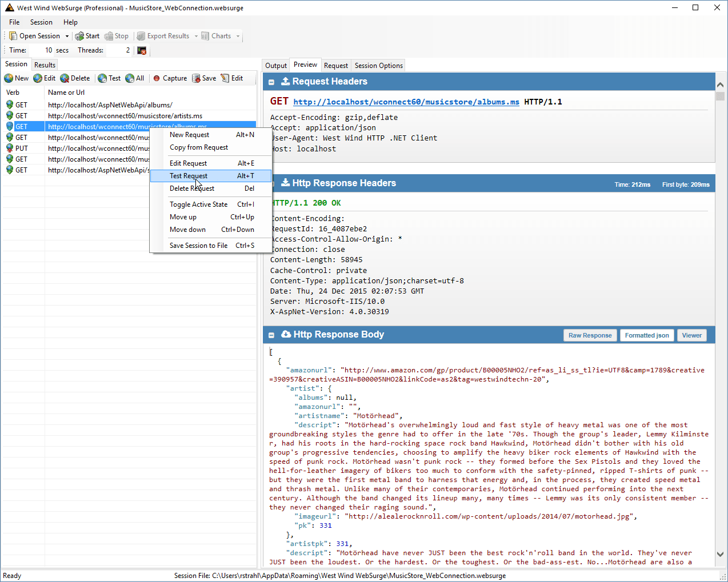This screenshot has width=728, height=582.
Task: Click the Formatted json button
Action: [647, 335]
